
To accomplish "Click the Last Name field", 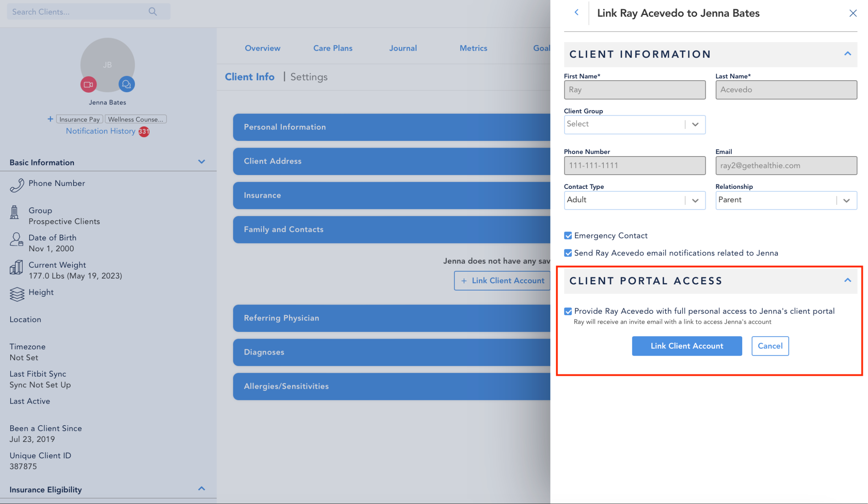I will coord(786,90).
